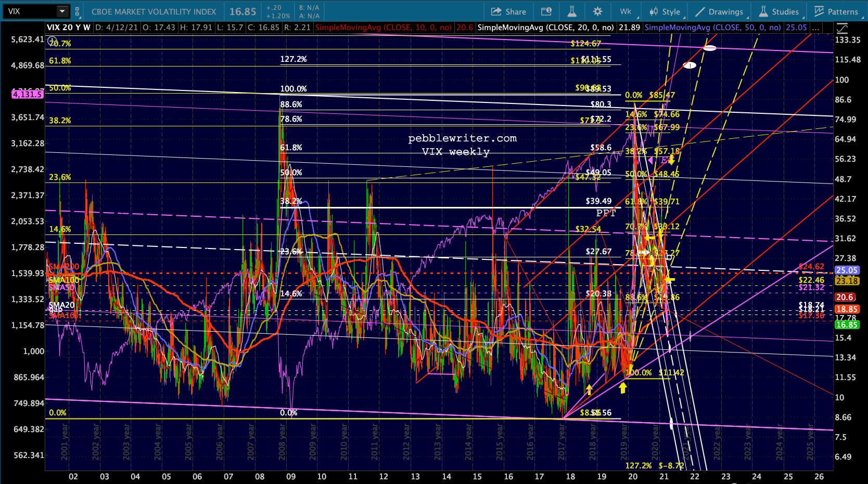Click the upper white ellipse drawing marker
The width and height of the screenshot is (868, 484).
pos(710,48)
